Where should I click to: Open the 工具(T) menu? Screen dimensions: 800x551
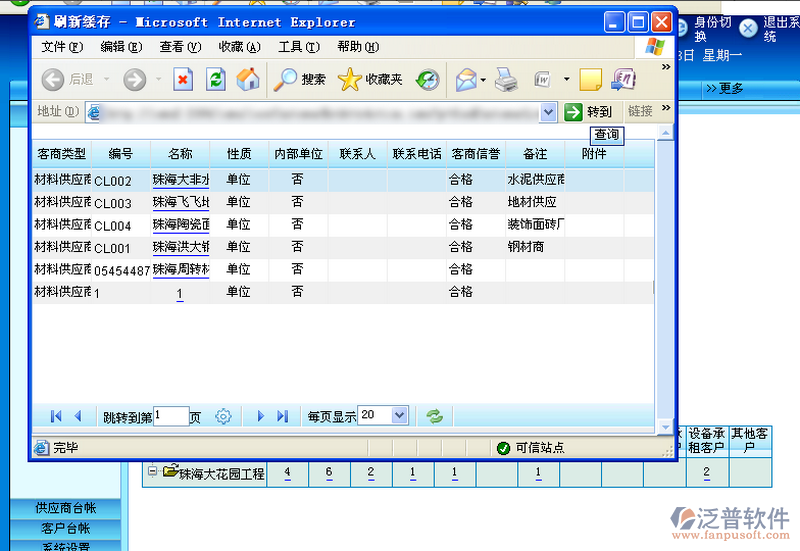pos(298,47)
